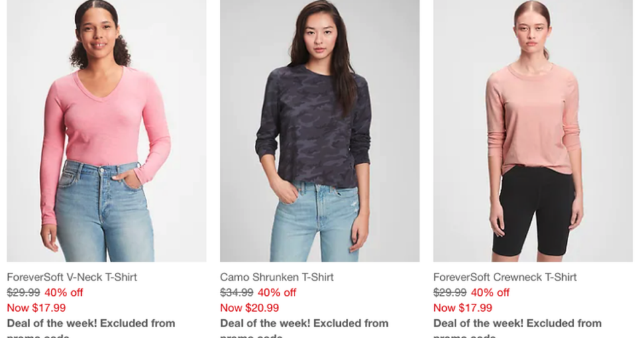The image size is (644, 338).
Task: Click the crossed-out $34.99 price
Action: 237,292
